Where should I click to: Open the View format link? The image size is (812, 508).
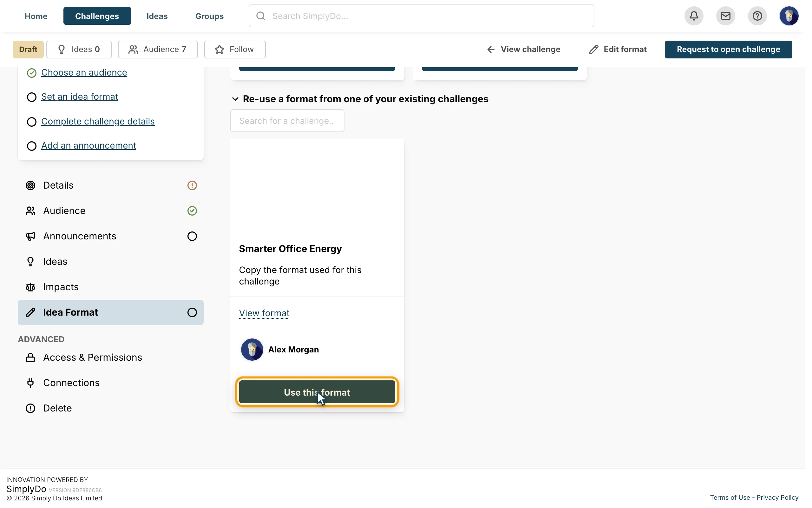[264, 313]
